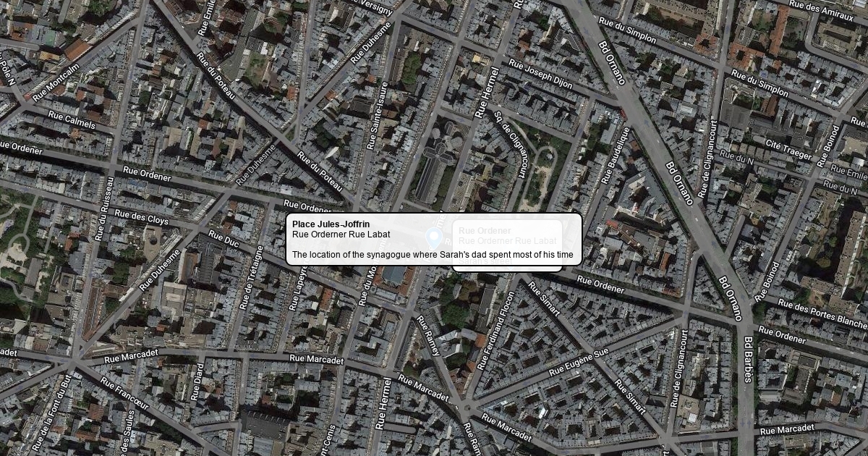The width and height of the screenshot is (868, 456).
Task: Click the blue map pin marker
Action: 434,237
